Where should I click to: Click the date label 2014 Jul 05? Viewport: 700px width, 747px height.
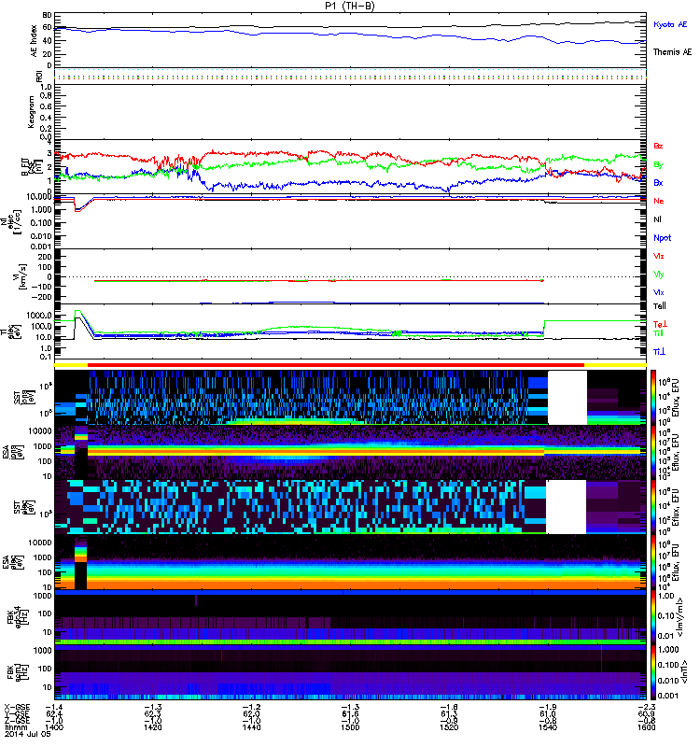click(28, 734)
